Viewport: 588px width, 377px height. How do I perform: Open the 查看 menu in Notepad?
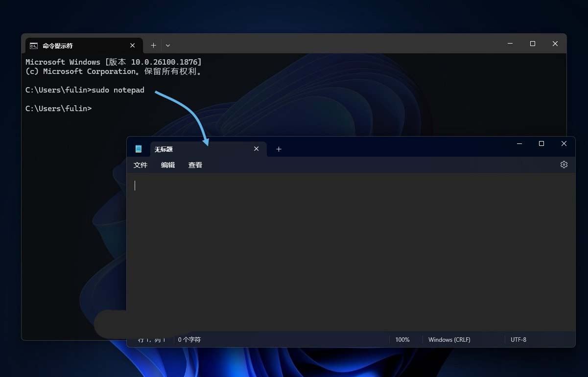195,165
